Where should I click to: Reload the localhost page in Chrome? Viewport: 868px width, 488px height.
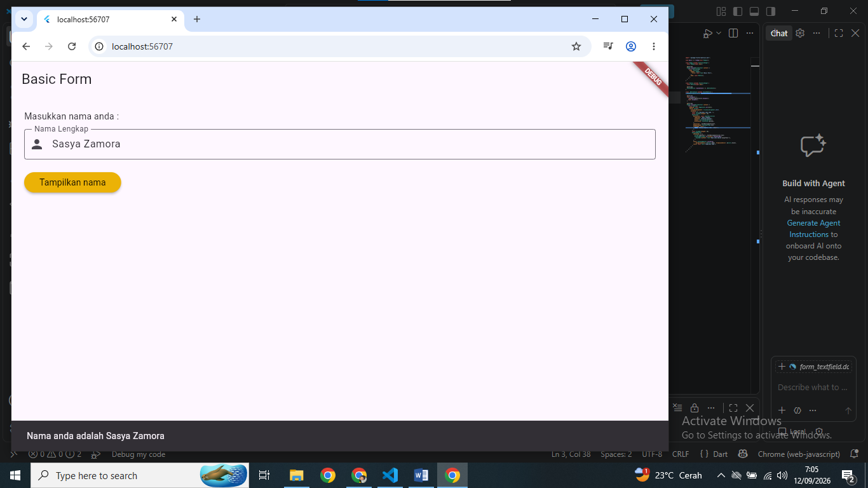coord(72,46)
